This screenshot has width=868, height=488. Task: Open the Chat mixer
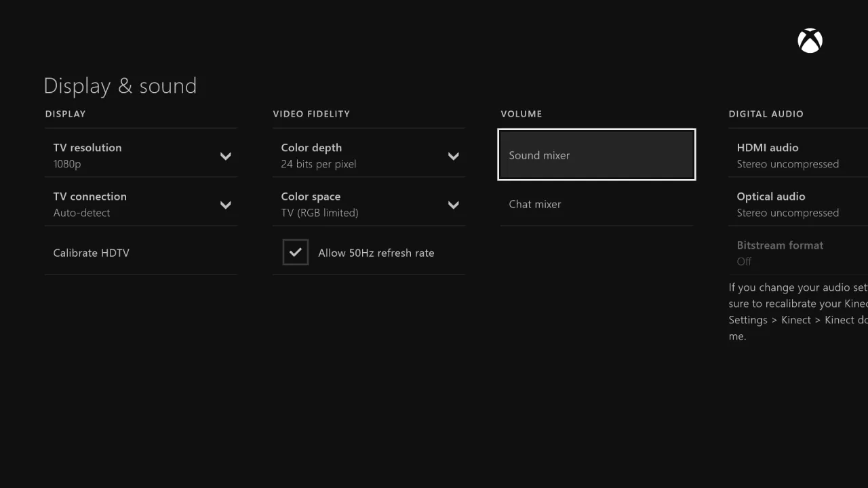(535, 204)
